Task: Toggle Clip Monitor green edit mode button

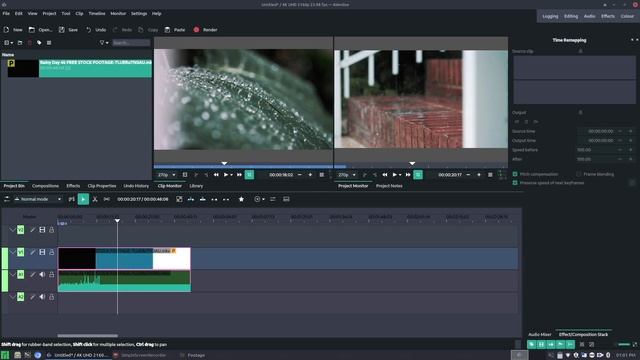Action: (249, 175)
